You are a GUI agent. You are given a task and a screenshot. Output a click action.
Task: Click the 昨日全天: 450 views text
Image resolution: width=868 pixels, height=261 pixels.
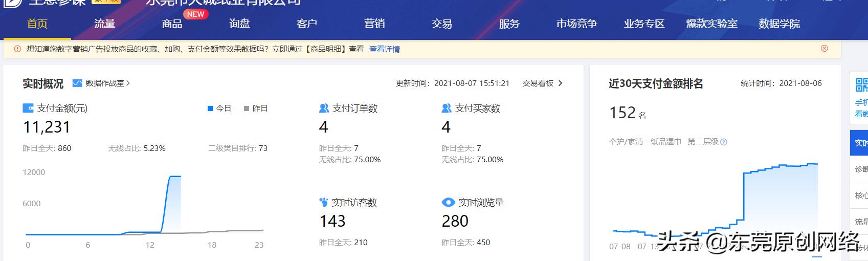[x=466, y=243]
